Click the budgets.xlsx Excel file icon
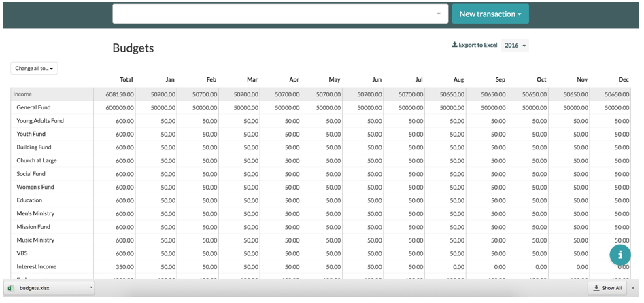This screenshot has width=644, height=303. pyautogui.click(x=11, y=288)
